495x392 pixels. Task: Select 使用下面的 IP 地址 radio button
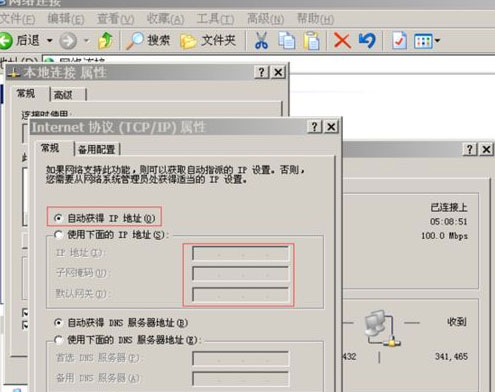pos(58,235)
